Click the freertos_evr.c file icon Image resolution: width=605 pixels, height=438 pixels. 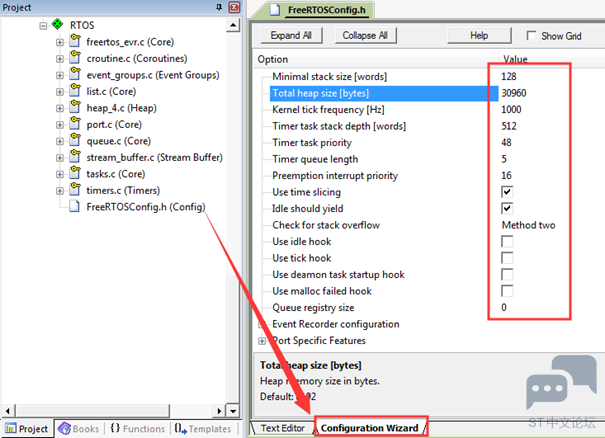tap(75, 41)
